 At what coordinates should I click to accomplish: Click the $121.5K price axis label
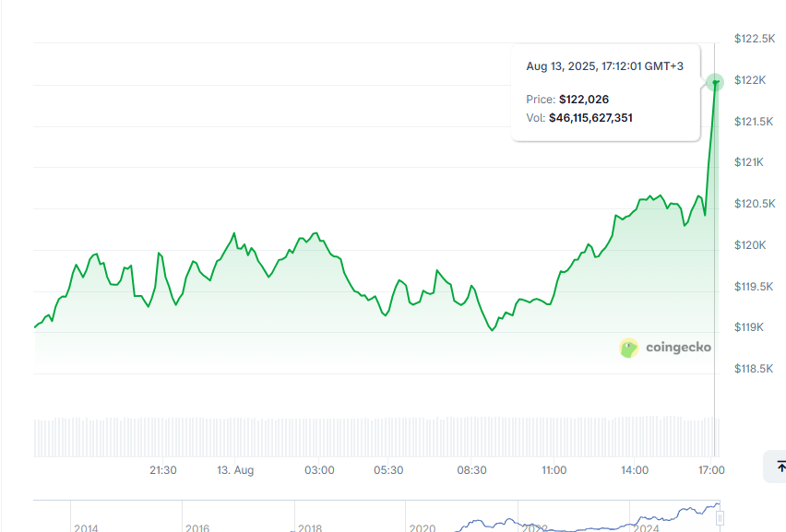point(754,121)
